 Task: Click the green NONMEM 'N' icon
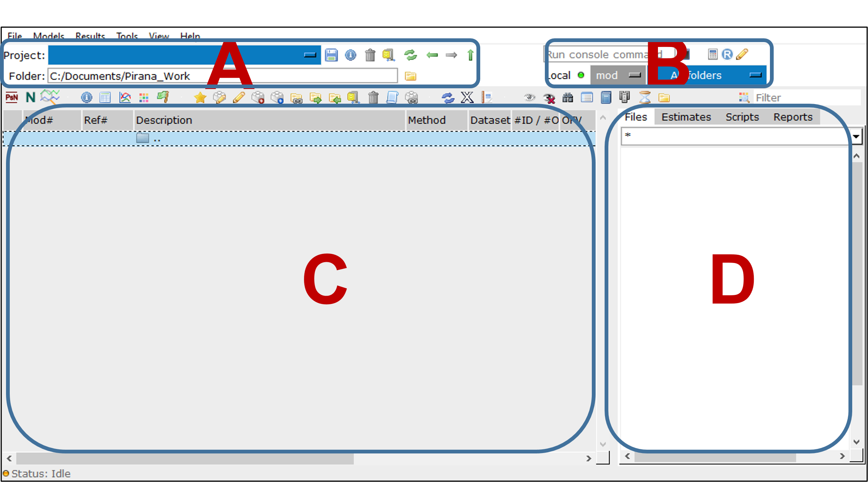[30, 98]
